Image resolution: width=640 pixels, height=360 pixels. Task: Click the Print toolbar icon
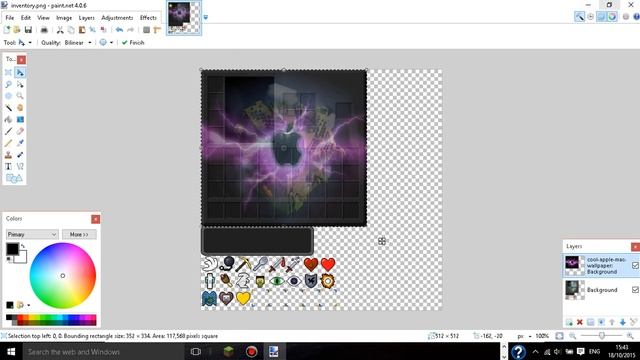tap(44, 30)
